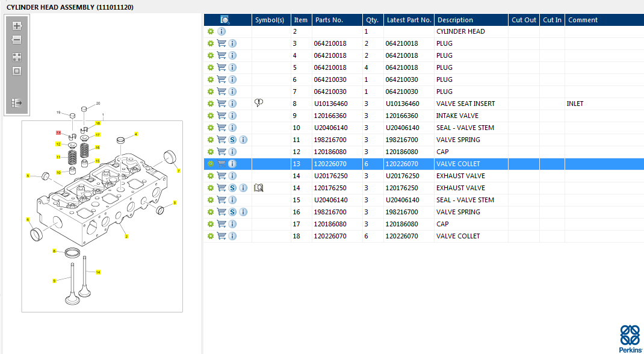Click S icon on EXHAUST VALVE 120176250 row
This screenshot has width=644, height=354.
(x=232, y=188)
